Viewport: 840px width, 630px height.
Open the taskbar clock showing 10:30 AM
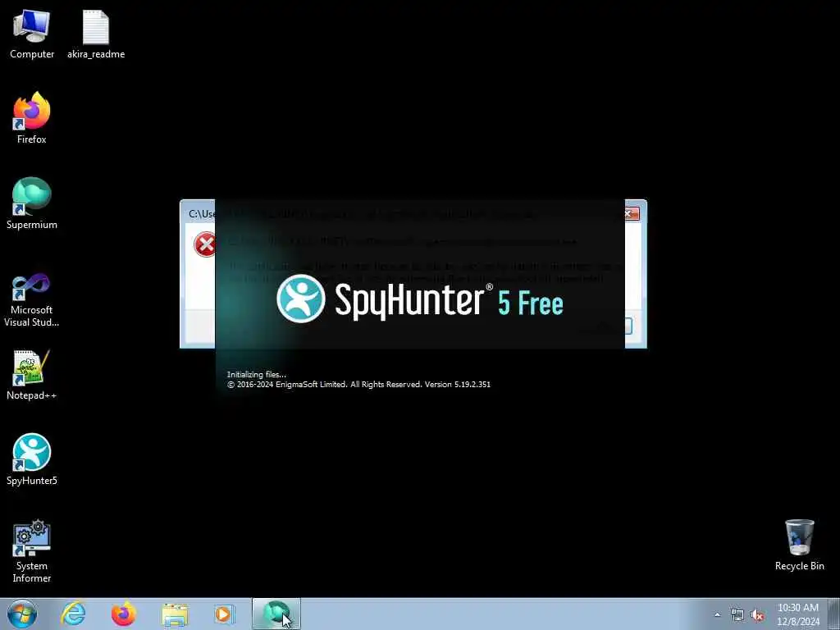click(797, 614)
